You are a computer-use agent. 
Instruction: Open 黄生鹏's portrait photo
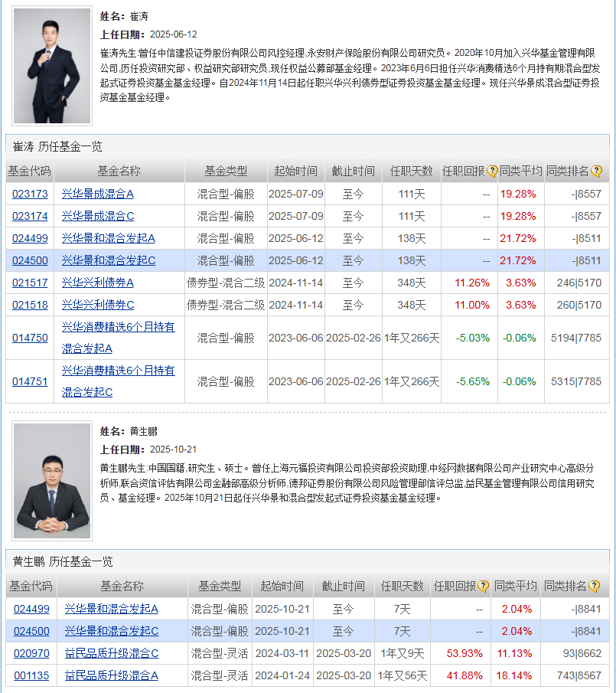(52, 481)
